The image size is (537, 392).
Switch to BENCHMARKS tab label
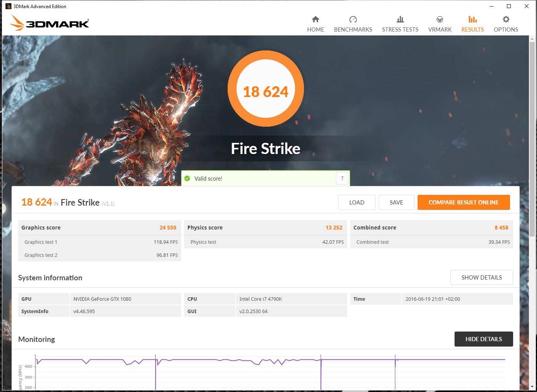coord(353,30)
